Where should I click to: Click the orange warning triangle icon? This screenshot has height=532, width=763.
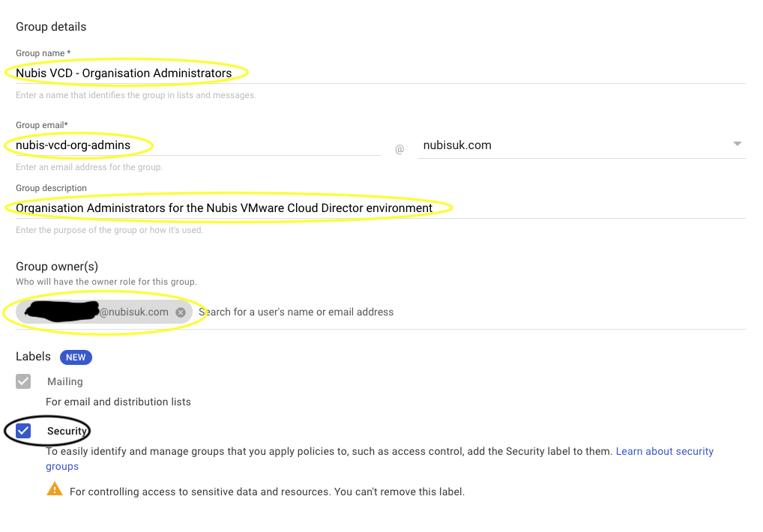[55, 489]
